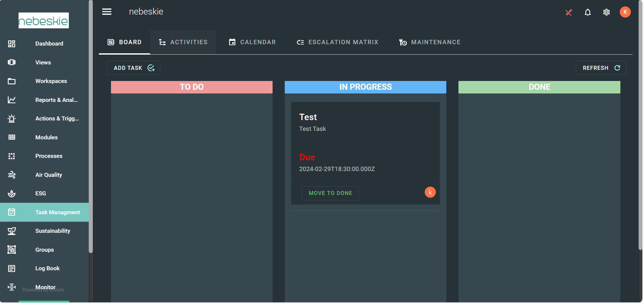This screenshot has height=303, width=644.
Task: Switch to the Activities tab
Action: (x=183, y=42)
